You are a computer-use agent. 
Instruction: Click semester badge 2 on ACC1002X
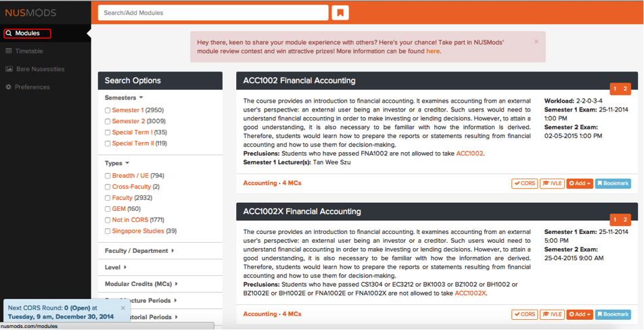pyautogui.click(x=625, y=220)
